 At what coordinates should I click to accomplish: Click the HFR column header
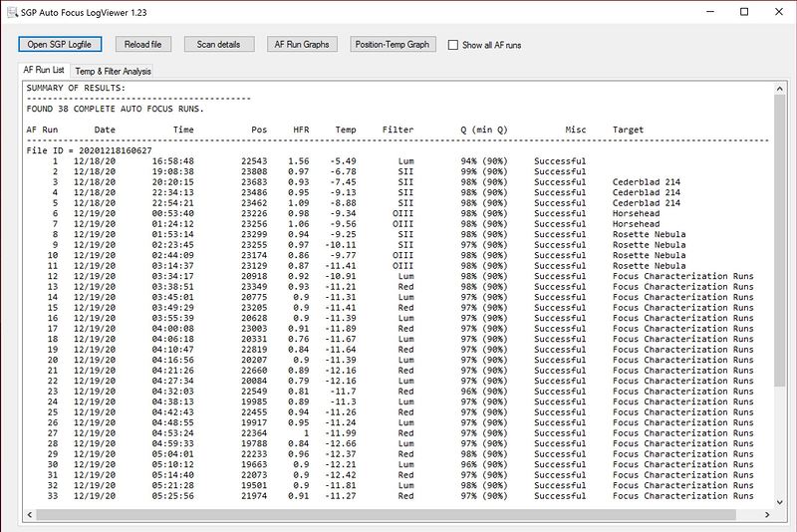point(301,130)
